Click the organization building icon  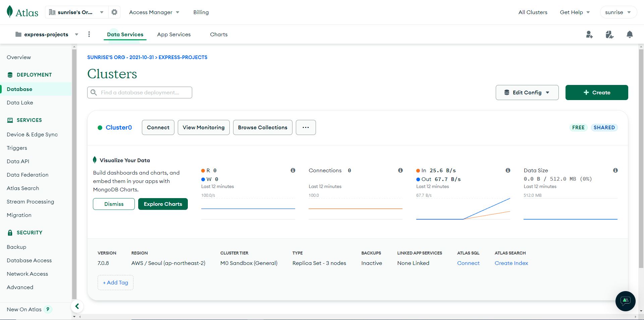[52, 12]
